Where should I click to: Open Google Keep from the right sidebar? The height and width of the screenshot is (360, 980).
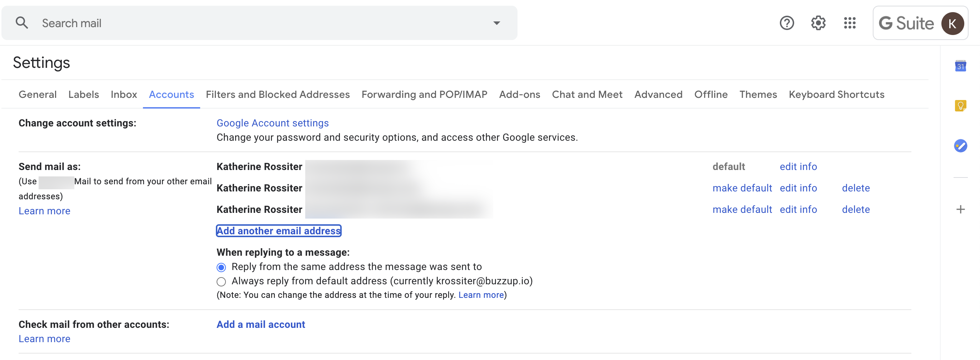pyautogui.click(x=961, y=106)
